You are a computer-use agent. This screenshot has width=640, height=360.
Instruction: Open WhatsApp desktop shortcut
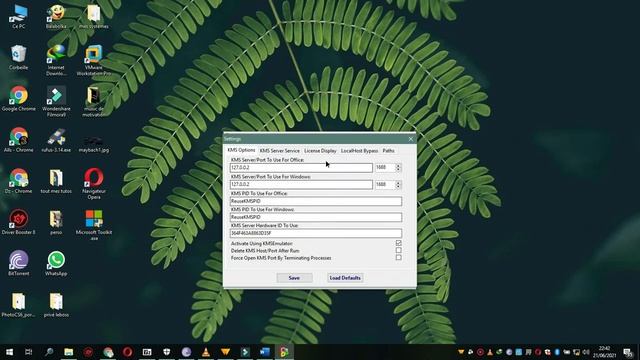click(56, 263)
